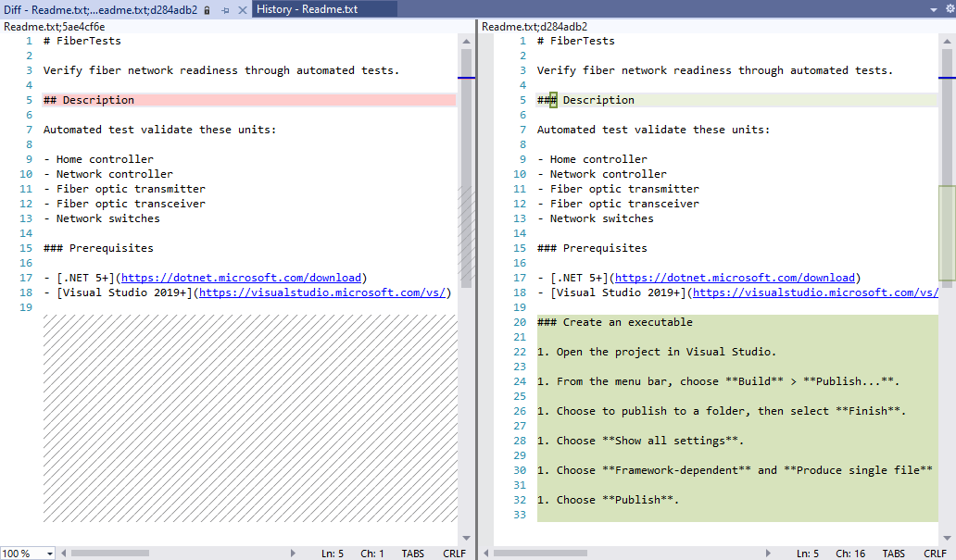Click the CRLF indicator in left status bar
The image size is (956, 560).
454,553
